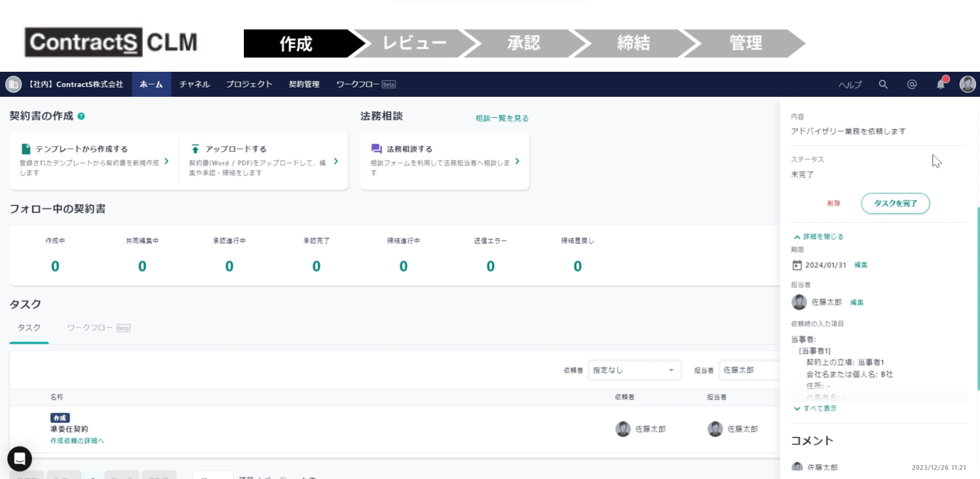The height and width of the screenshot is (479, 980).
Task: Open the プロジェクト menu
Action: click(249, 84)
